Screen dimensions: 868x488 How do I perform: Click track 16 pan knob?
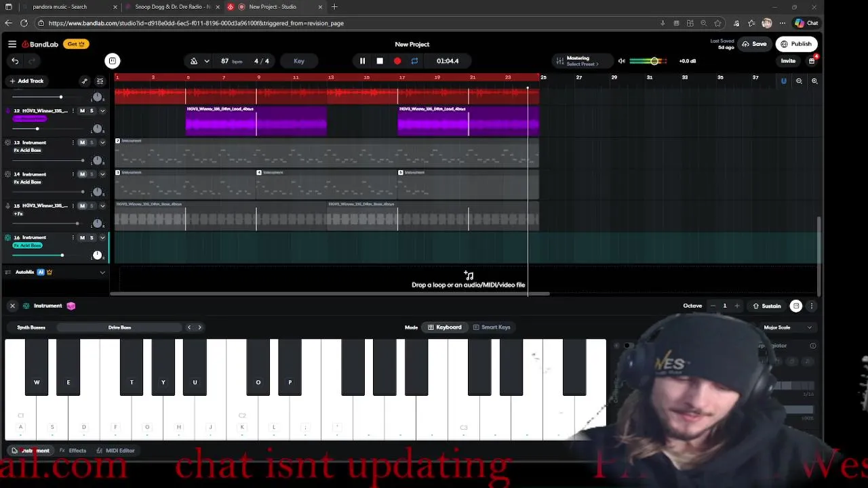click(x=97, y=256)
